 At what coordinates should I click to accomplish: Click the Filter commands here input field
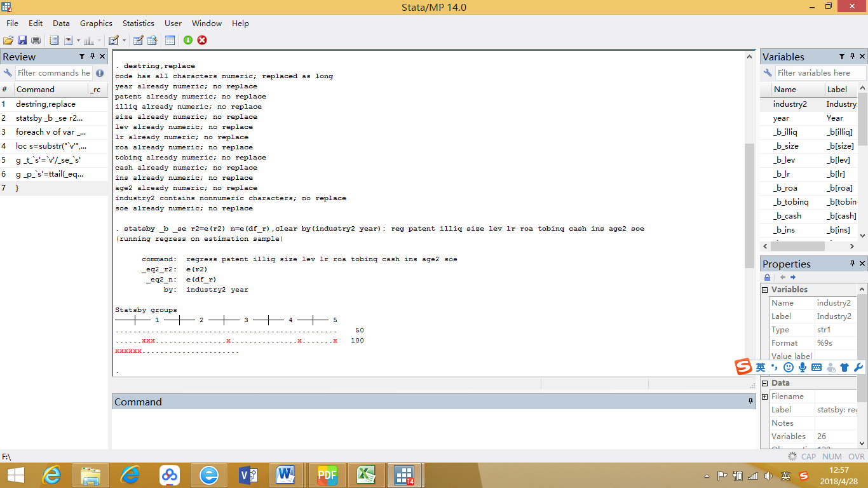pyautogui.click(x=54, y=73)
